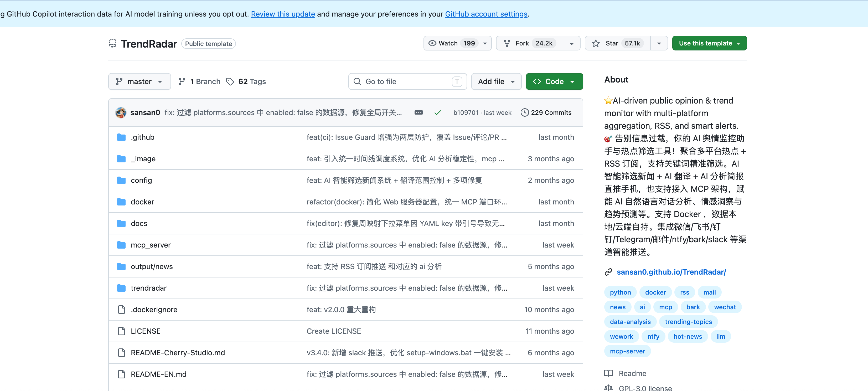
Task: Click the .dockerignore file icon
Action: point(121,310)
